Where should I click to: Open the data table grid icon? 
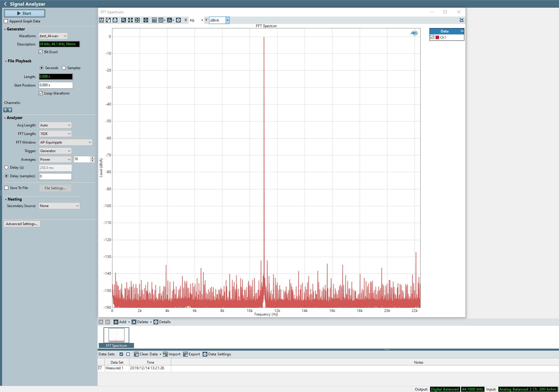pos(154,20)
